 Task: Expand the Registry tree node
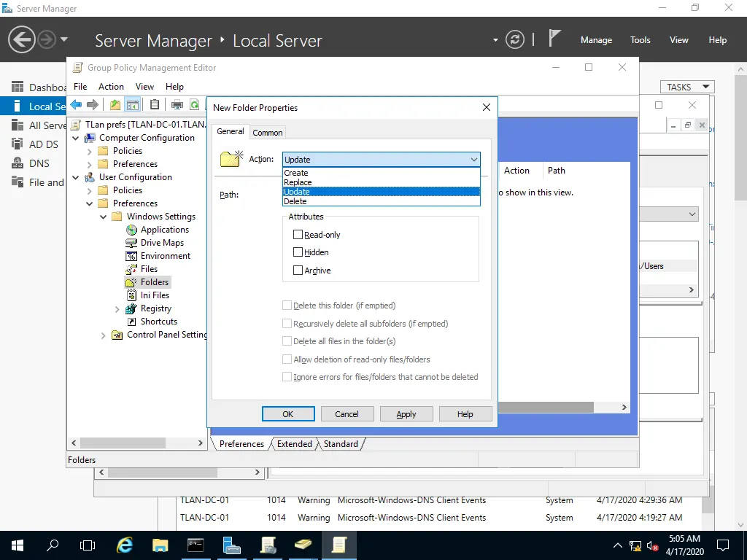pos(117,309)
